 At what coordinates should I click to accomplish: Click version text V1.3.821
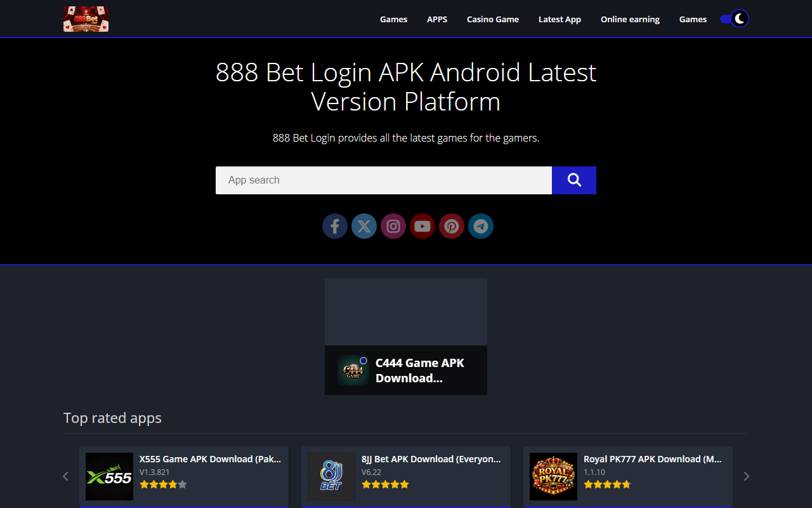155,472
